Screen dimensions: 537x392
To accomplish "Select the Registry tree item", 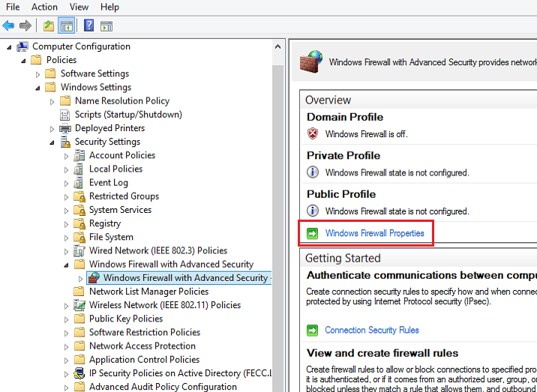I will pyautogui.click(x=105, y=223).
